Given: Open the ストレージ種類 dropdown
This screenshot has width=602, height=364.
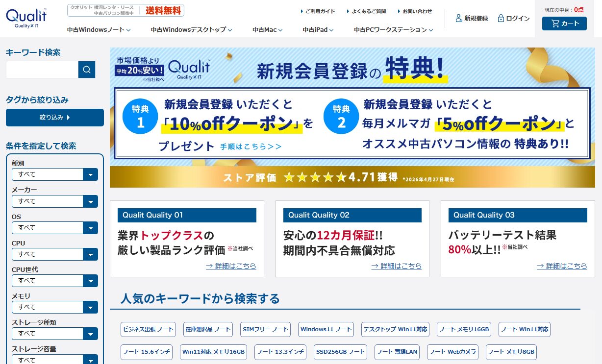Looking at the screenshot, I should [x=55, y=334].
